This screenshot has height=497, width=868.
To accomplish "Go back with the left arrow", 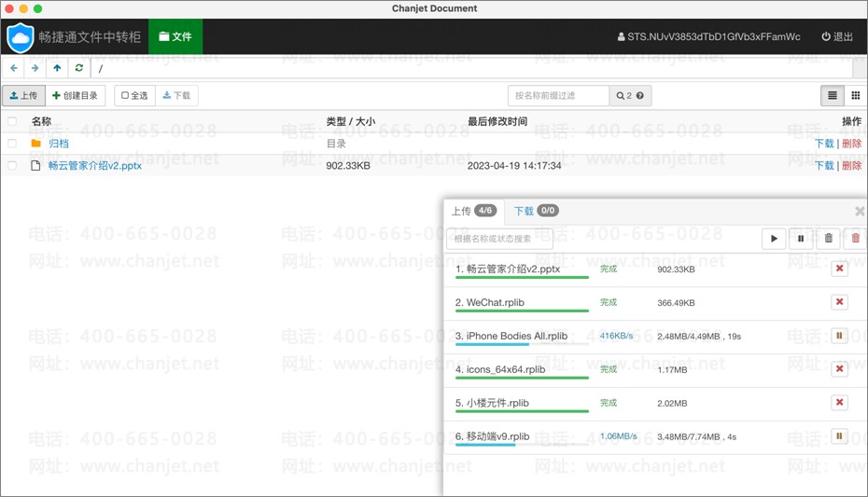I will (14, 68).
